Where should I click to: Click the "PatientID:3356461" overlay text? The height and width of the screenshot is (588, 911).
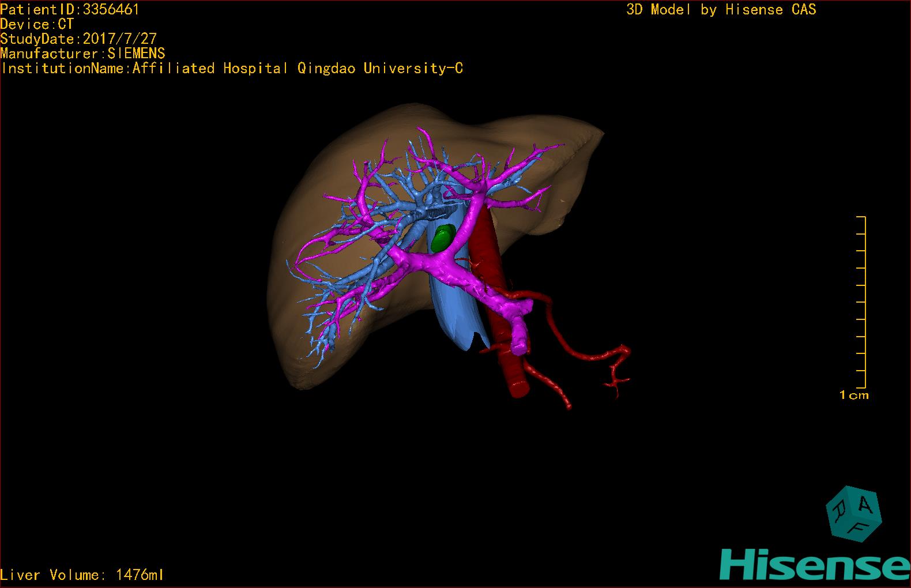tap(70, 9)
